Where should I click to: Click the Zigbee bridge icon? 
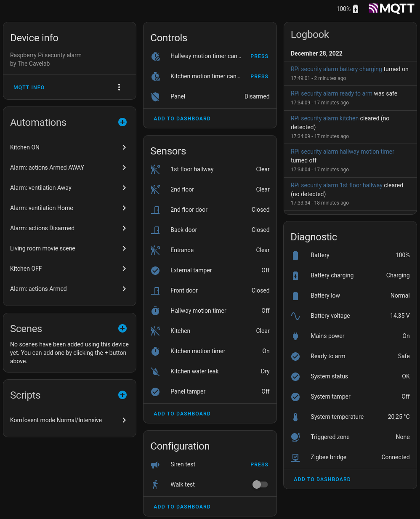coord(295,457)
